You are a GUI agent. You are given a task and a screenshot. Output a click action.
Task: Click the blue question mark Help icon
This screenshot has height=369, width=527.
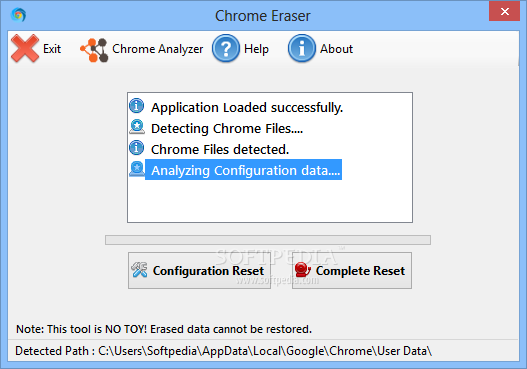coord(226,48)
